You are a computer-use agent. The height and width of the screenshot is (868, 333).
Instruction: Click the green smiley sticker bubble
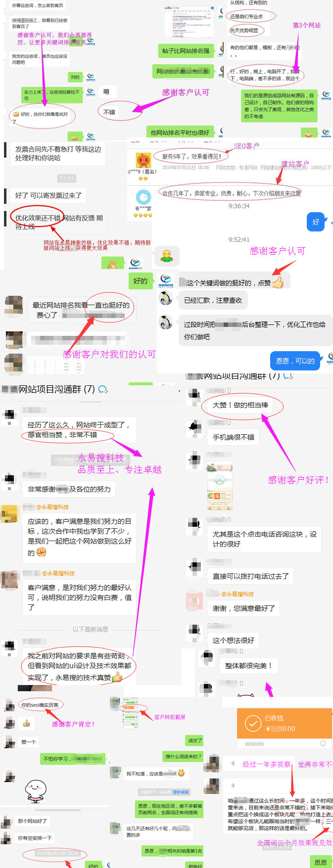coord(167,256)
